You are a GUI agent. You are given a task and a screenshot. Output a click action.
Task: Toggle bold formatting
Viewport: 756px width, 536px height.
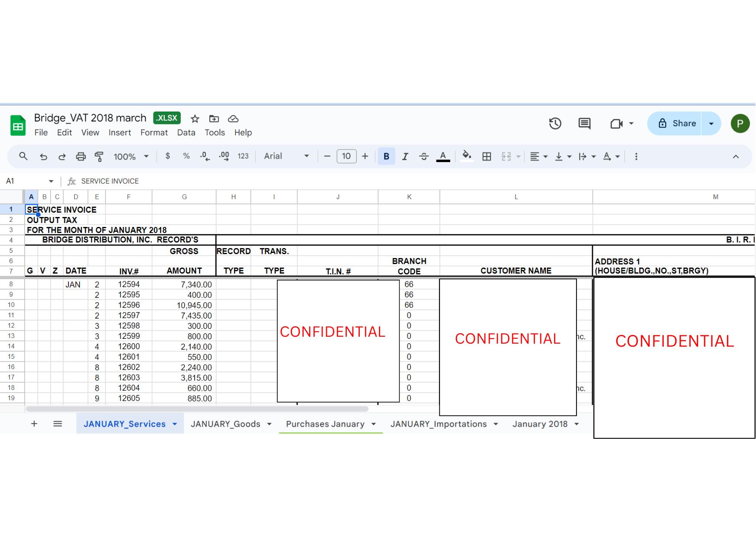tap(387, 156)
